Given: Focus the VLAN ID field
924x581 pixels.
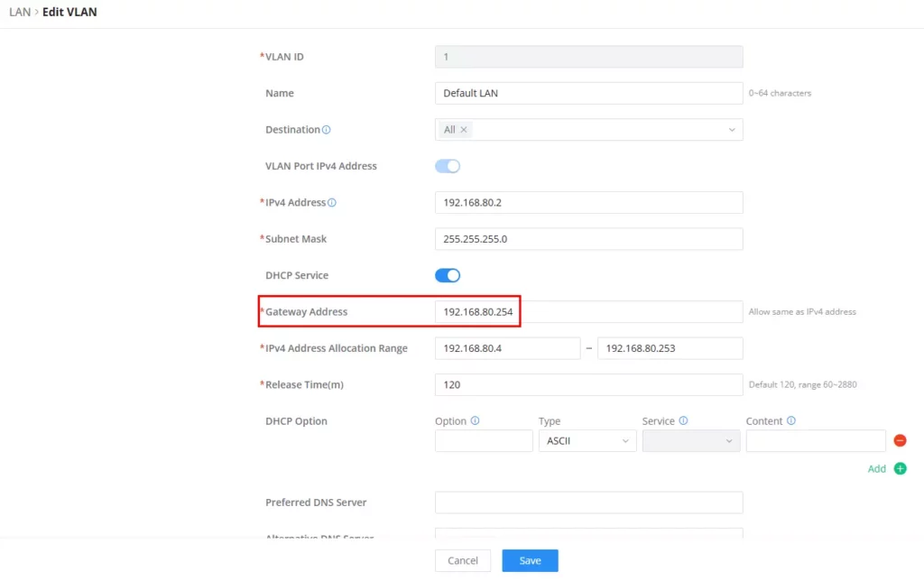Looking at the screenshot, I should [588, 57].
